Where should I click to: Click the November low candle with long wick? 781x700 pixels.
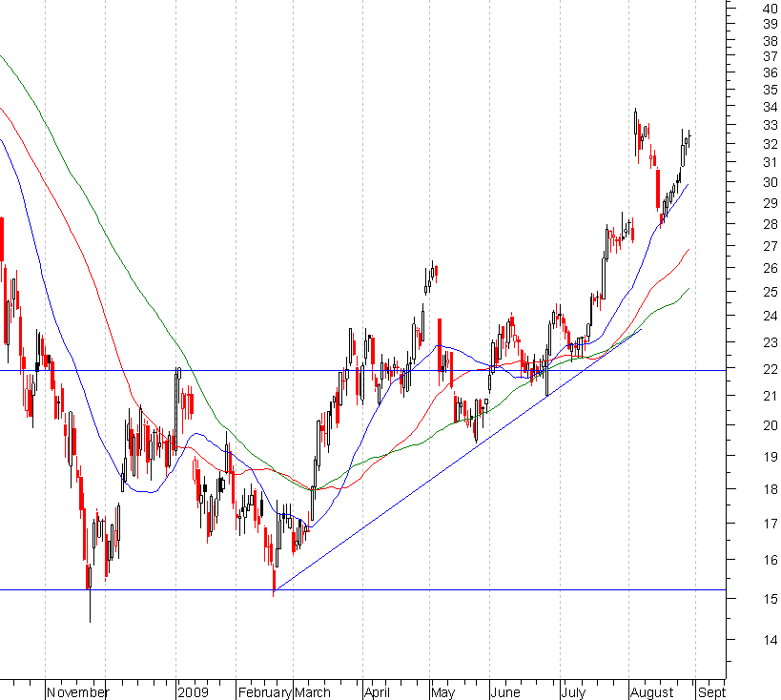click(x=91, y=593)
